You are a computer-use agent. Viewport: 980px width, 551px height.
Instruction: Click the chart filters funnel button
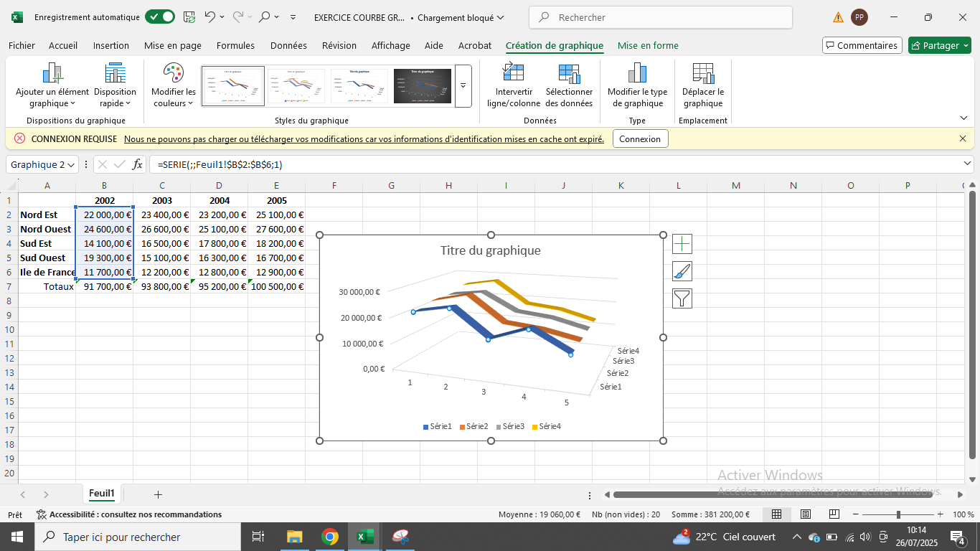pyautogui.click(x=682, y=298)
